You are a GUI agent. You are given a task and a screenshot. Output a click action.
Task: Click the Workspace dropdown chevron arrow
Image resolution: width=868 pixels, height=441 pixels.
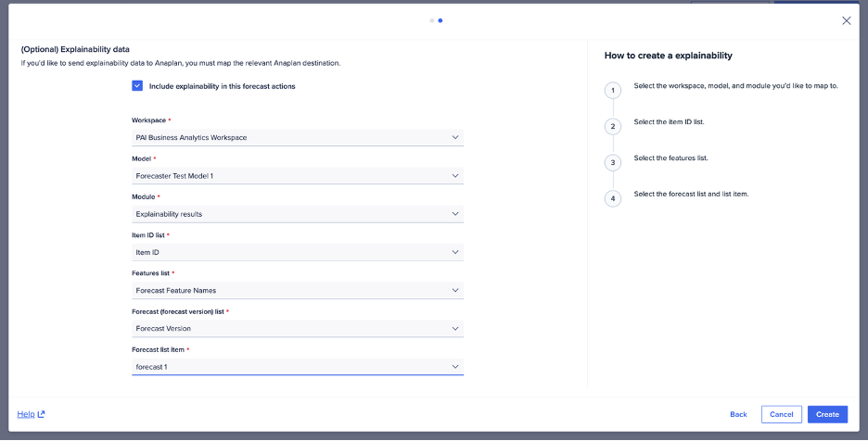(x=455, y=137)
